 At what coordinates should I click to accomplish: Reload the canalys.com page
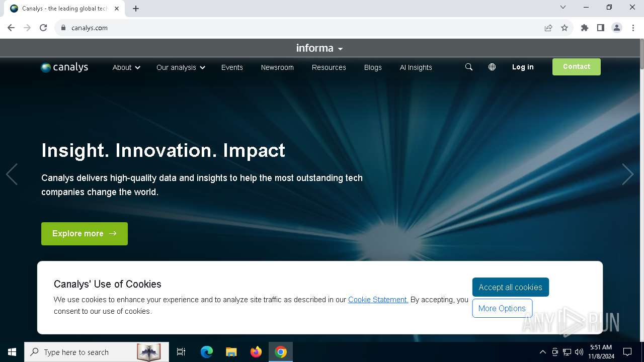[43, 28]
